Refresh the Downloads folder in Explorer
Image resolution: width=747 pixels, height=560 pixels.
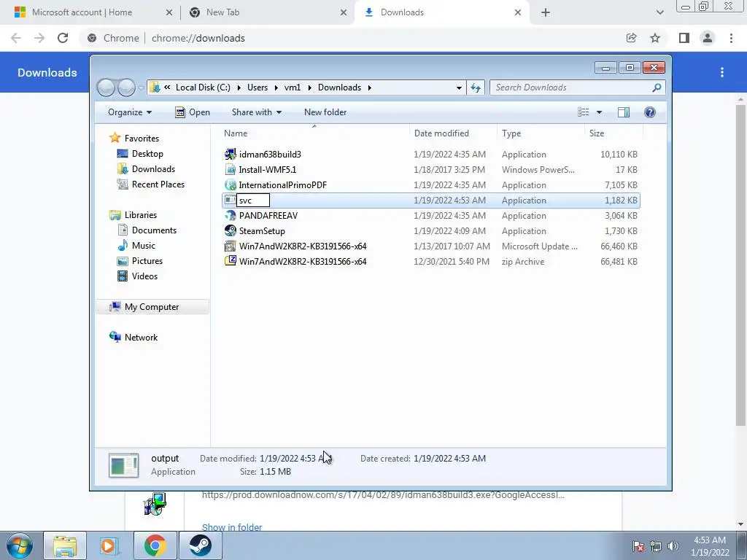tap(476, 87)
